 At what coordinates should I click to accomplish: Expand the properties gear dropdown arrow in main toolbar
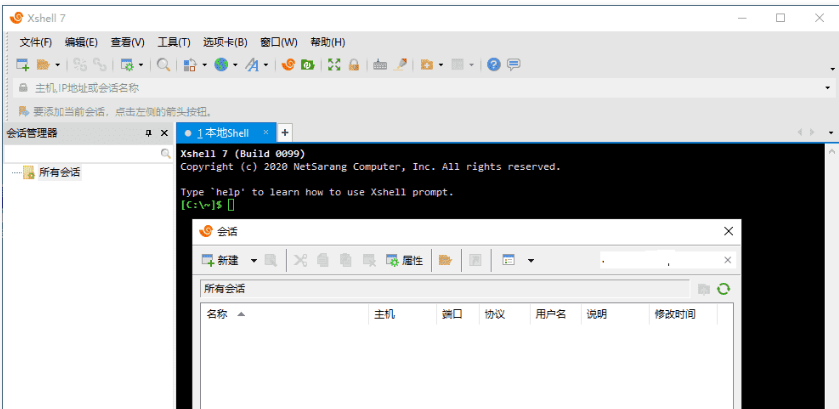coord(141,65)
